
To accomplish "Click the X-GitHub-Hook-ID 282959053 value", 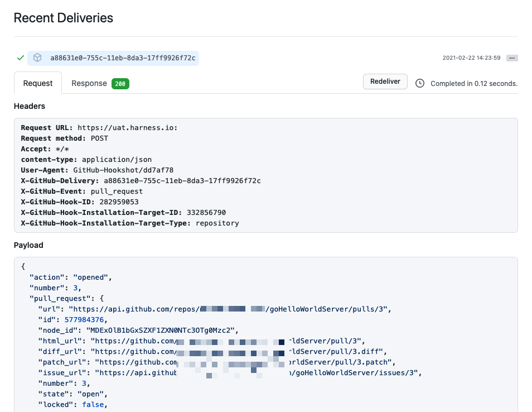I will tap(119, 202).
